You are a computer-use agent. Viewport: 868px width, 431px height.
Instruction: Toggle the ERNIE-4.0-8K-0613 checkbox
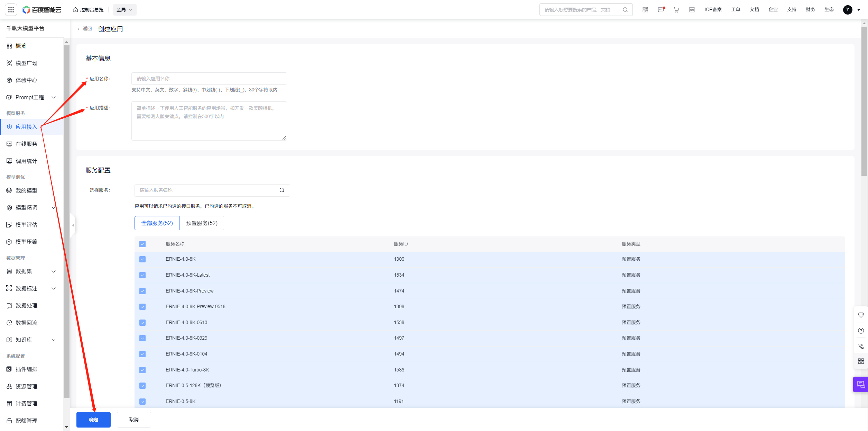click(142, 323)
